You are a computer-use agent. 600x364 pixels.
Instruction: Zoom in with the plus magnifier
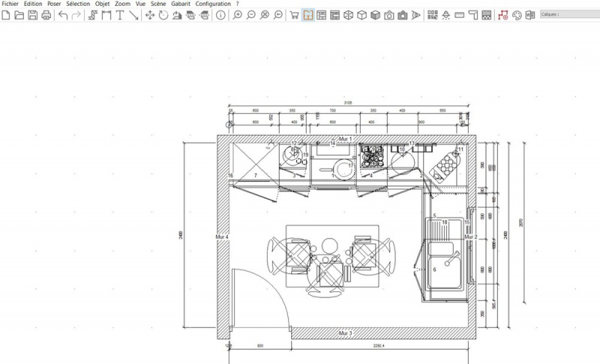tap(238, 15)
